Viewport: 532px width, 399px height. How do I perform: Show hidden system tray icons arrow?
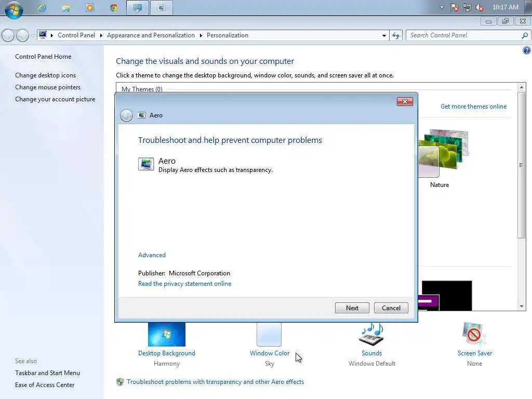tap(442, 7)
